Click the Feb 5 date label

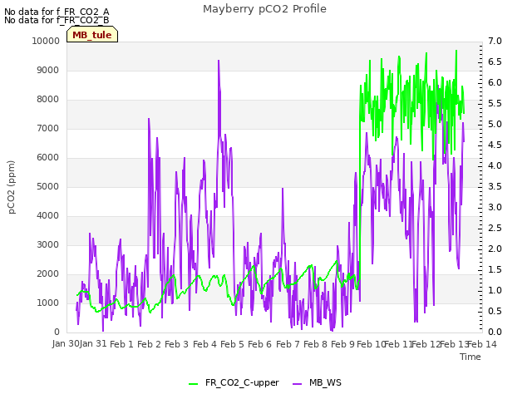click(x=232, y=344)
